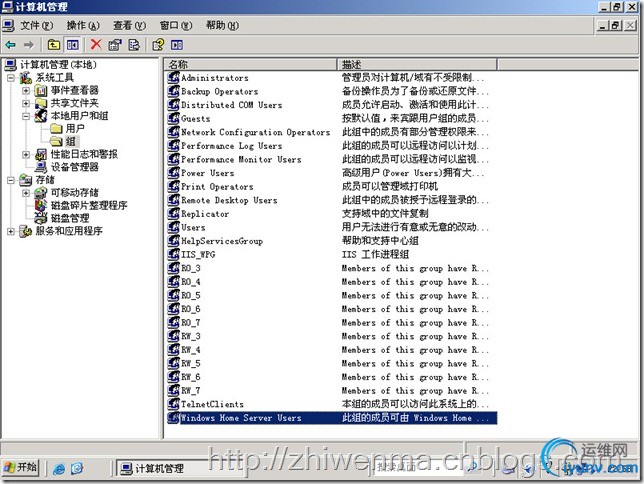Collapse the 存储 tree node
The height and width of the screenshot is (484, 644).
click(11, 180)
